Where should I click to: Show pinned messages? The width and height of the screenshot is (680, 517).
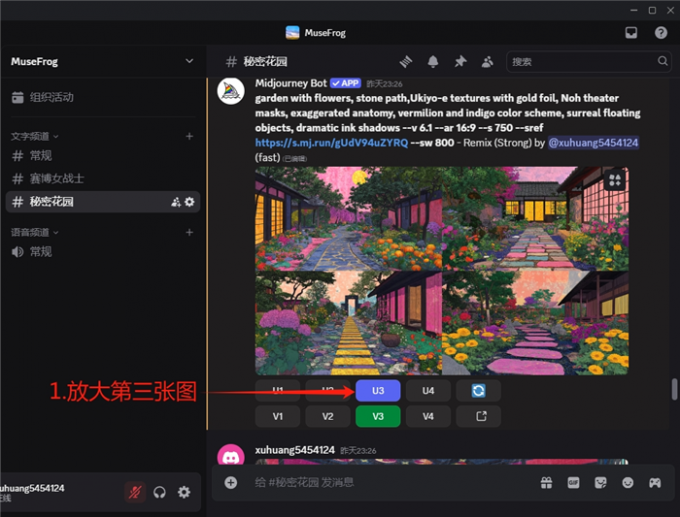coord(460,62)
